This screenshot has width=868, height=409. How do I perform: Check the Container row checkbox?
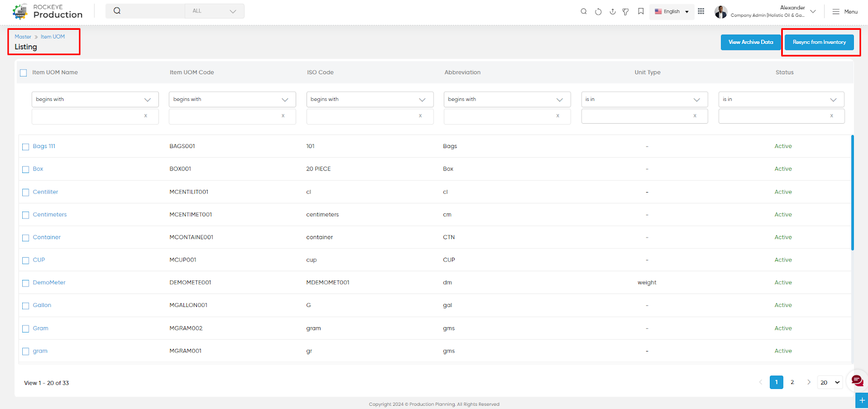coord(25,238)
